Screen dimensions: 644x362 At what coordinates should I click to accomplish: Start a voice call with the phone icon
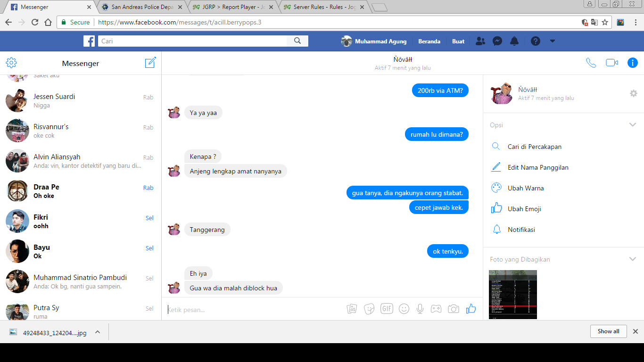pyautogui.click(x=591, y=63)
